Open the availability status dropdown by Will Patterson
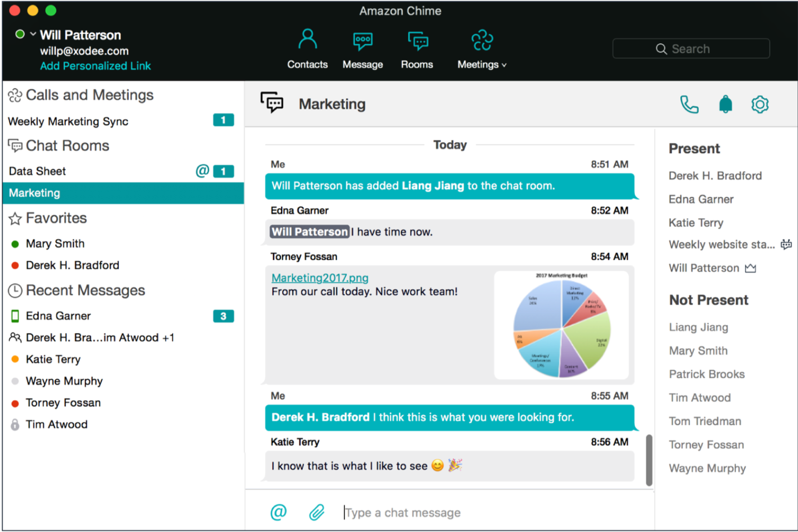This screenshot has height=532, width=798. coord(33,34)
